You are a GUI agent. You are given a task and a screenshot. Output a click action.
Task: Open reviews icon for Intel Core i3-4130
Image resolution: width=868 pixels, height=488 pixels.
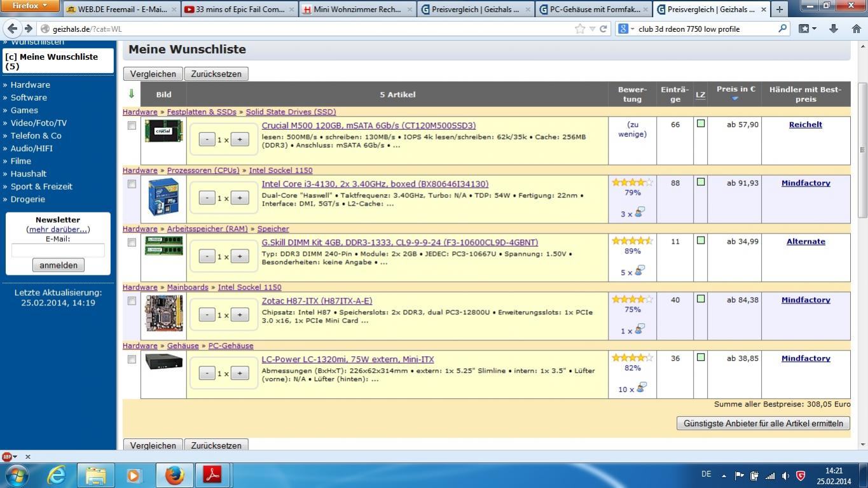point(640,213)
